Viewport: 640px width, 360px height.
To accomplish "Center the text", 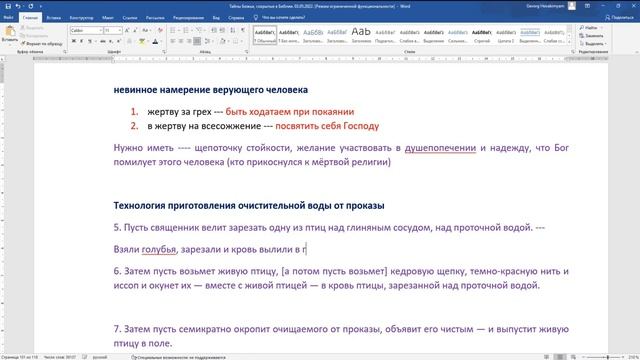I will point(181,41).
